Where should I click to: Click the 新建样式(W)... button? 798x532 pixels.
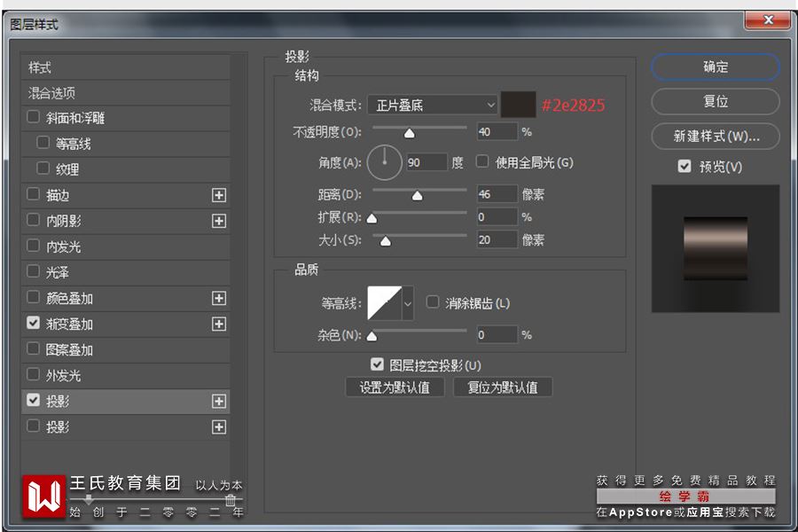coord(715,136)
